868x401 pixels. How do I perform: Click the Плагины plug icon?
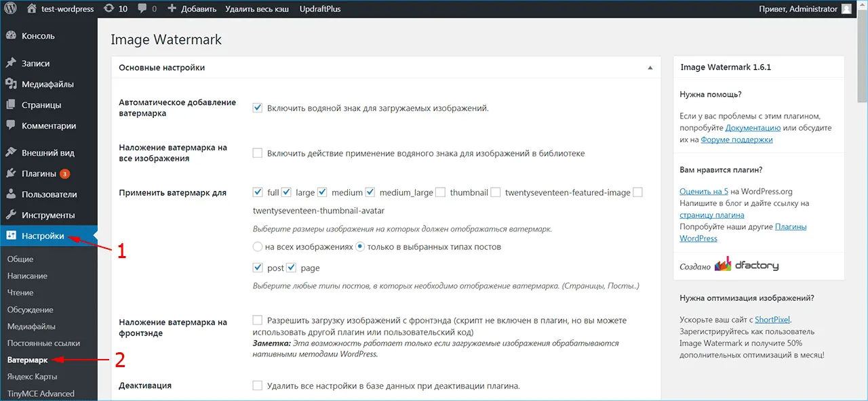pyautogui.click(x=11, y=173)
